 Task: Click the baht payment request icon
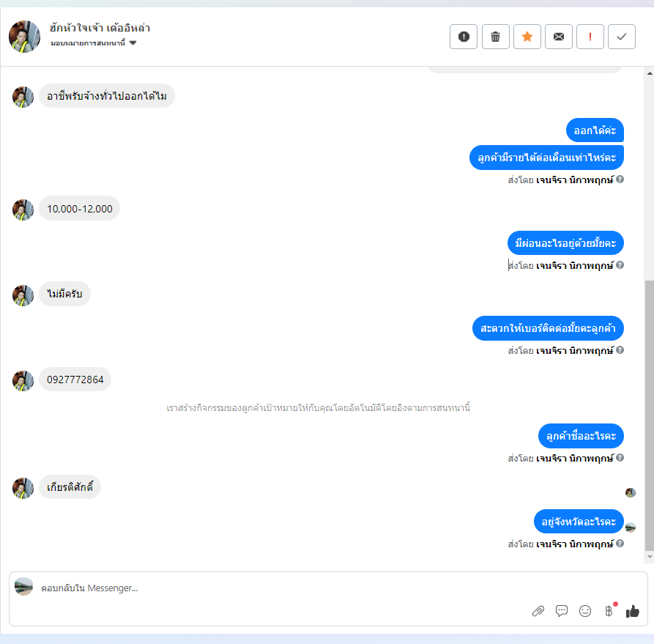(x=609, y=611)
